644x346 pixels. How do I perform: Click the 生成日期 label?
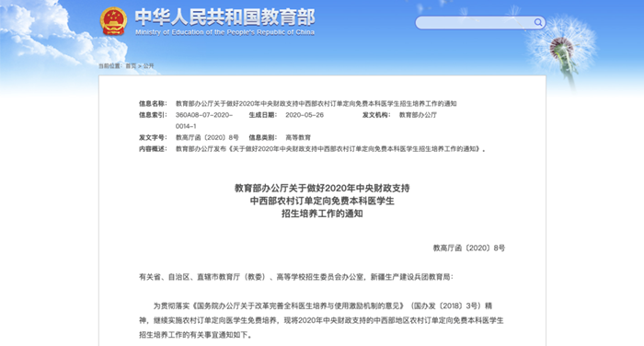[263, 115]
